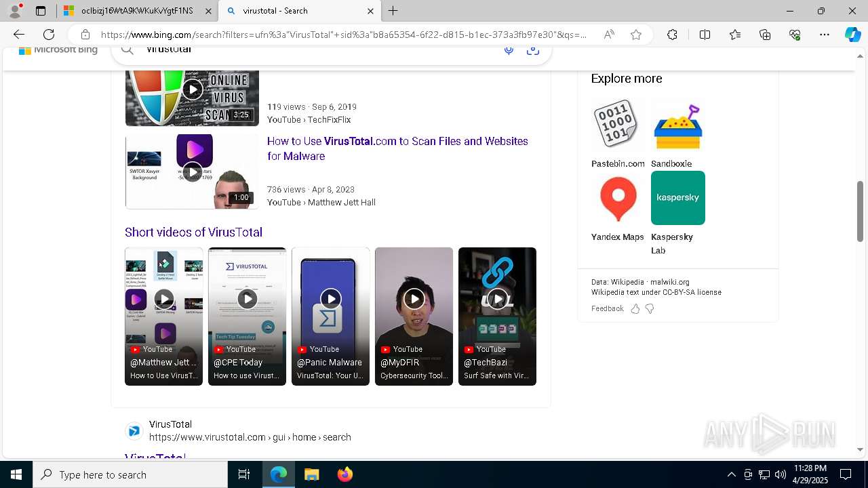Viewport: 868px width, 488px height.
Task: Open the Kaspersky Lab tile
Action: pos(677,198)
